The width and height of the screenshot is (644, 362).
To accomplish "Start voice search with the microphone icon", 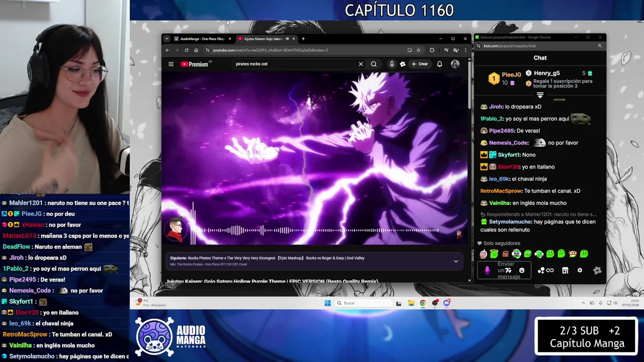I will [391, 64].
